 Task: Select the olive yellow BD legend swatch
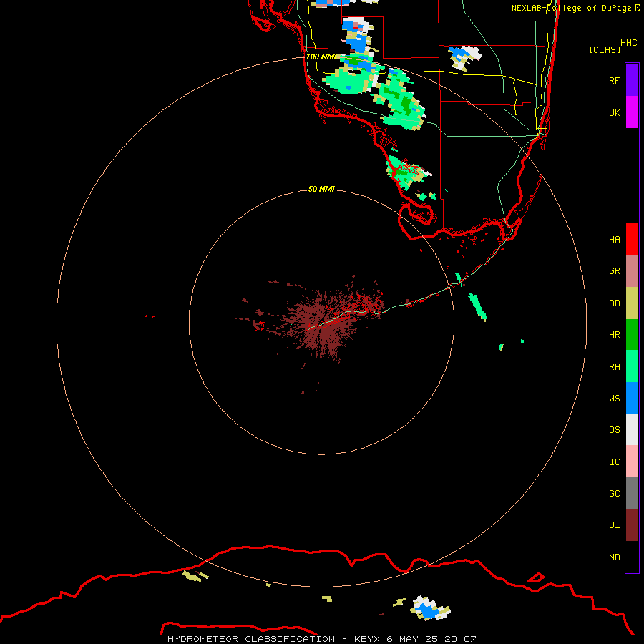pos(632,303)
